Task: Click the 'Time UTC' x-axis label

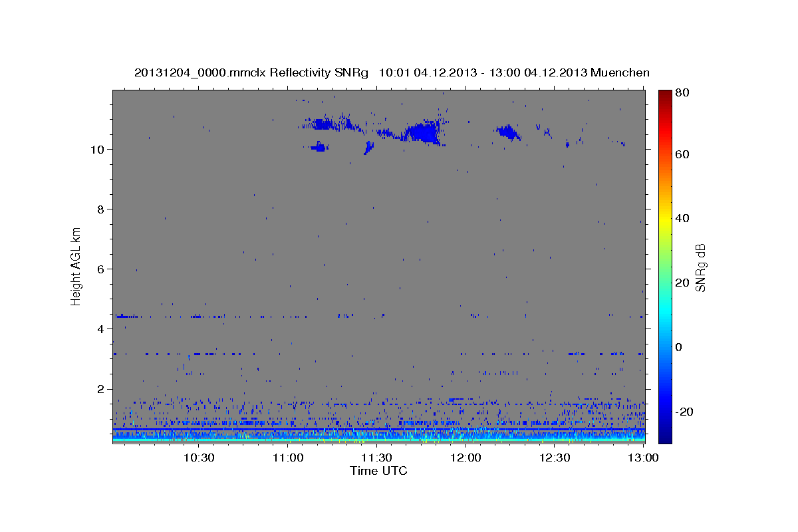Action: (x=378, y=471)
